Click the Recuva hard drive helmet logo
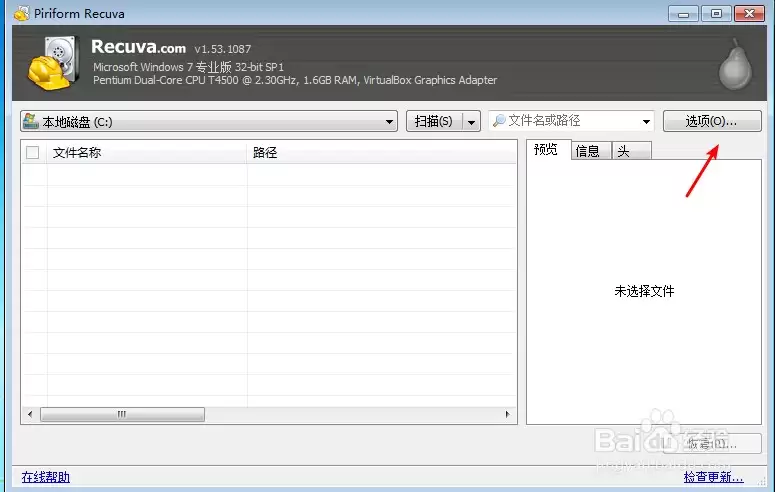 53,63
